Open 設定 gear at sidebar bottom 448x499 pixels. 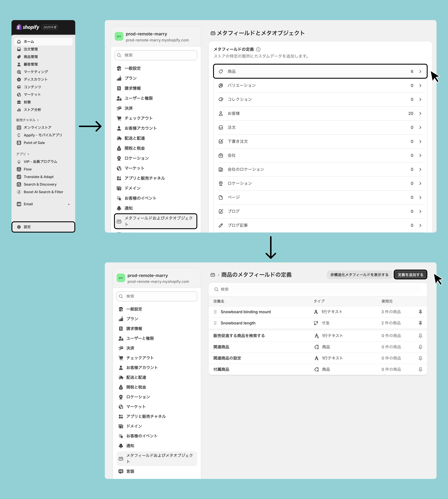[19, 227]
